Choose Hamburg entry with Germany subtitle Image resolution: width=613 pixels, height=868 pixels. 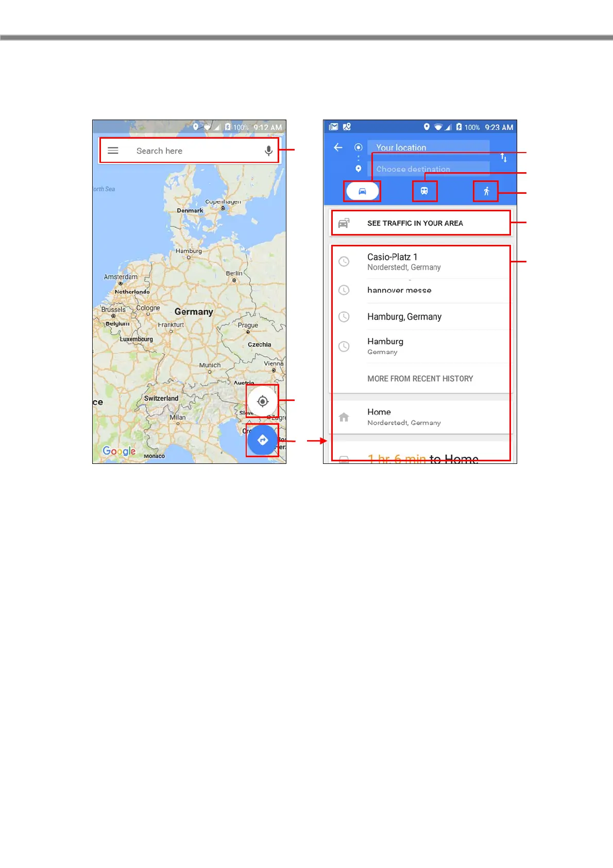coord(421,346)
